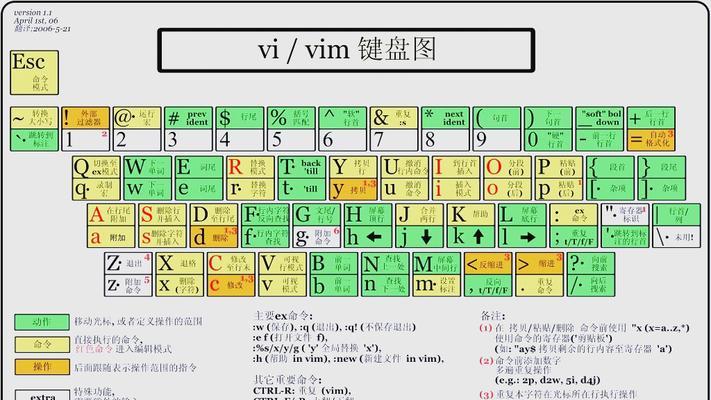Click the ] close bracket key cell

662,189
